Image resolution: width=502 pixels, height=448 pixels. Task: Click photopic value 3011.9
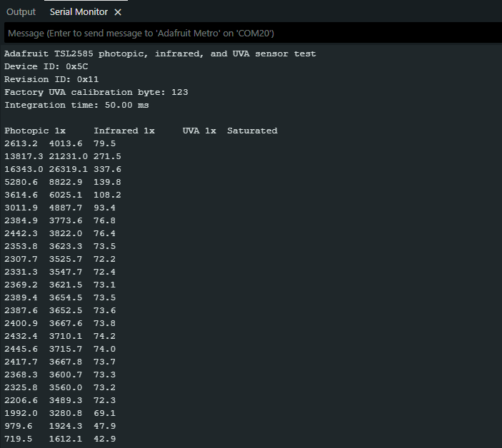click(21, 208)
